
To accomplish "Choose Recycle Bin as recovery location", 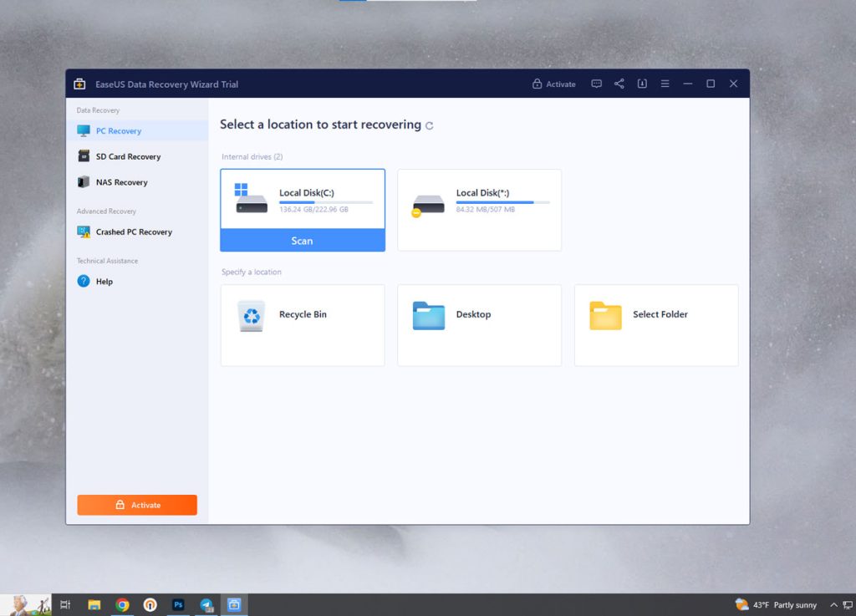I will pos(302,324).
